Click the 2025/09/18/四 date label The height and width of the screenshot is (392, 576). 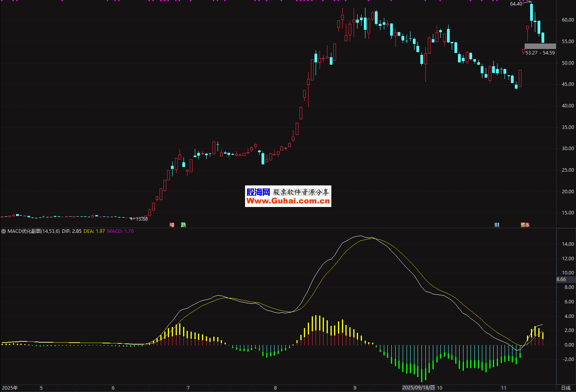point(418,388)
